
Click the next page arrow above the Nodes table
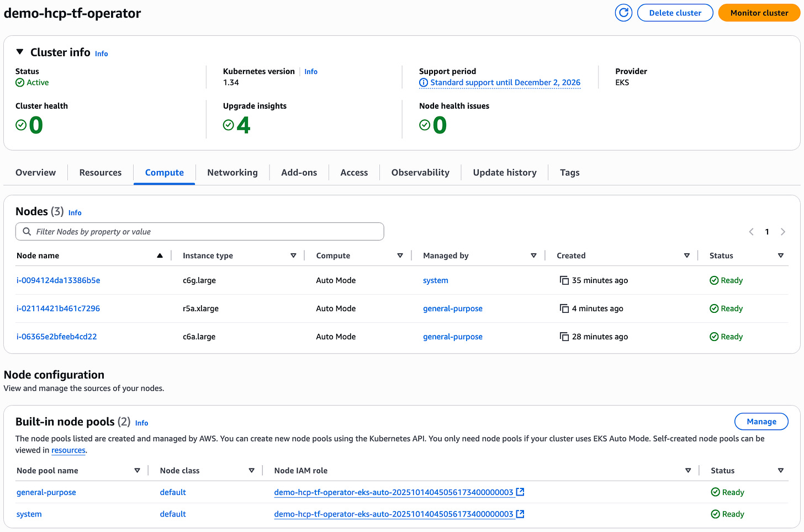tap(783, 232)
